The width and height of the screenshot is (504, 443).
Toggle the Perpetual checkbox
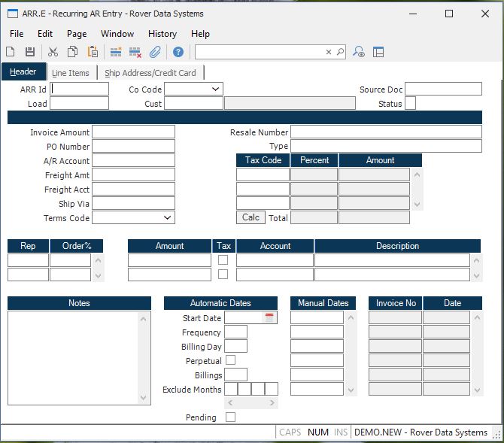[x=231, y=360]
